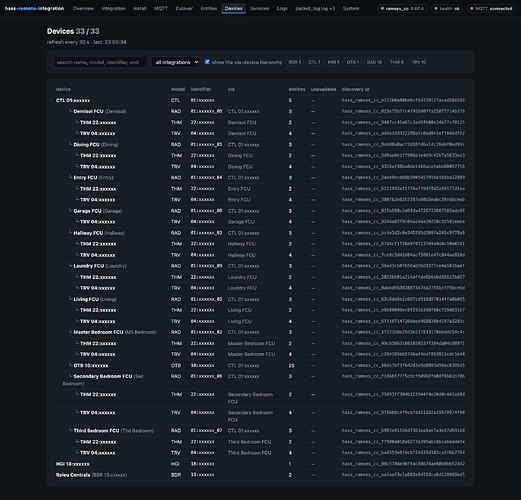Select the Master Bedroom FCU device row

260,332
